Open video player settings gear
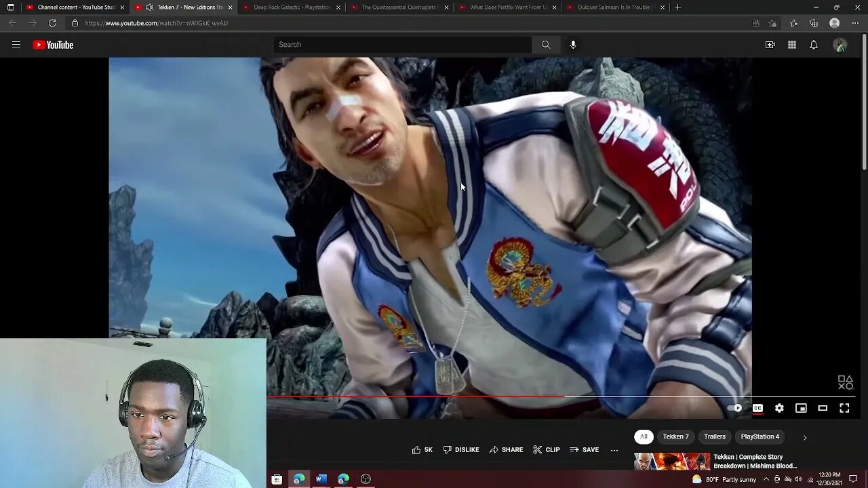The image size is (868, 488). pyautogui.click(x=779, y=408)
